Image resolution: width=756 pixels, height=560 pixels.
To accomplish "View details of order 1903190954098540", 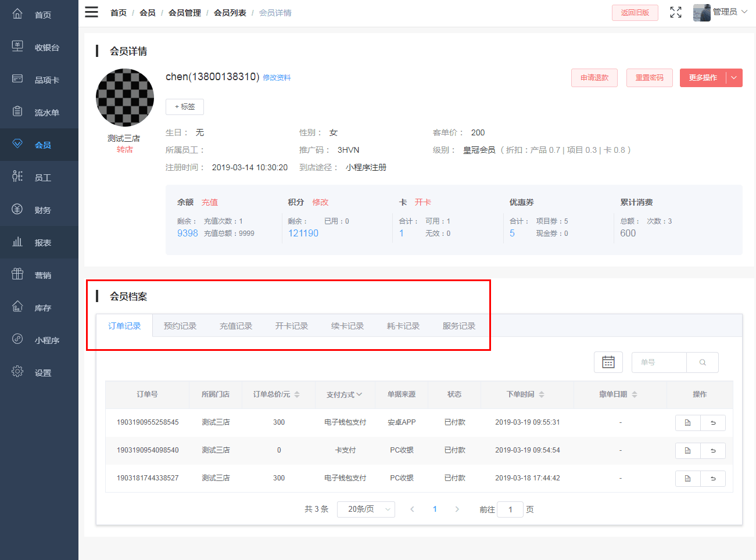I will [688, 451].
